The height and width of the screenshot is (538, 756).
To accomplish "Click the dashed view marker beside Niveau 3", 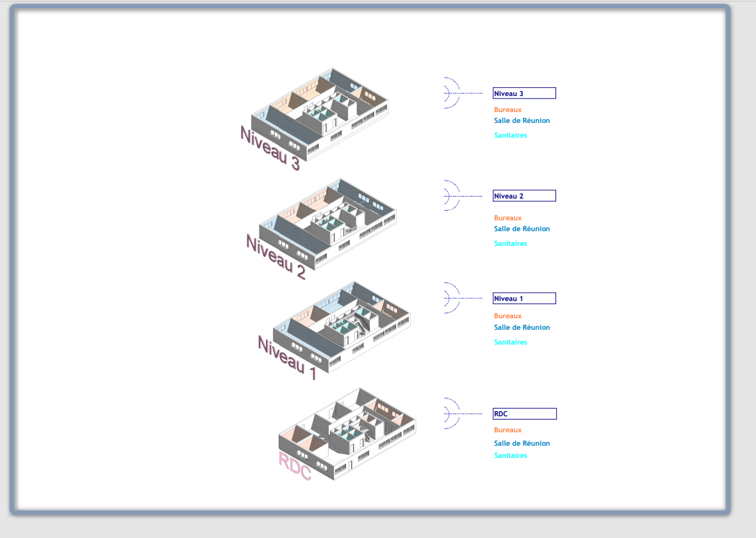I will [462, 93].
